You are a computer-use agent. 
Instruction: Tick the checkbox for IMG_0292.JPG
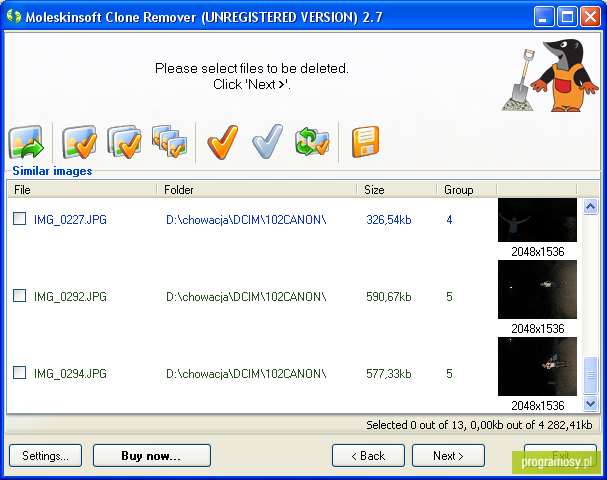[19, 296]
